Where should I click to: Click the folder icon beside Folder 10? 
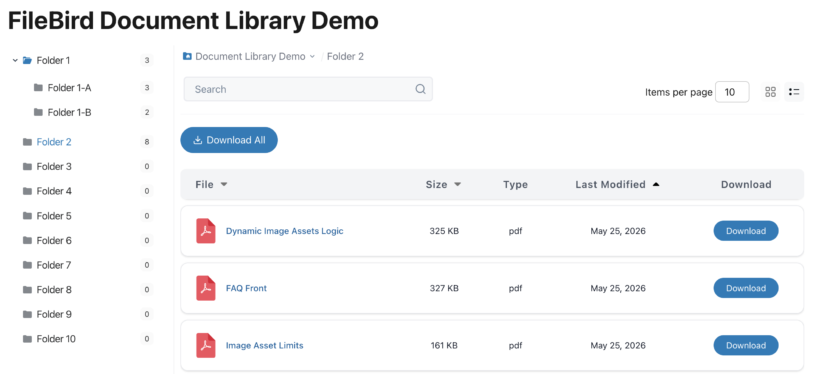point(27,338)
